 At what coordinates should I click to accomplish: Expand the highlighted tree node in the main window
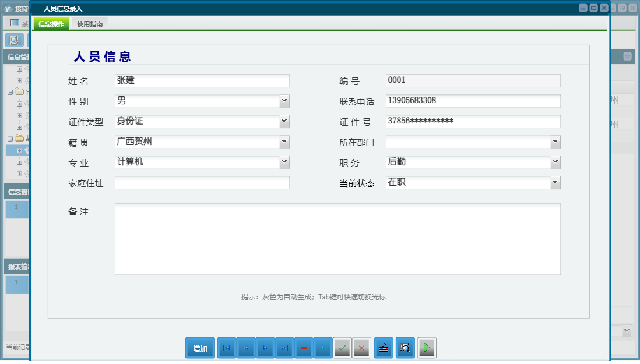click(19, 150)
